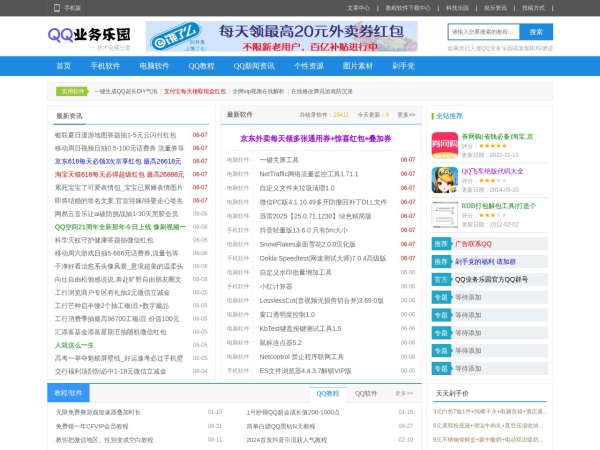
Task: Focus the tutorial search input field
Action: pos(483,32)
